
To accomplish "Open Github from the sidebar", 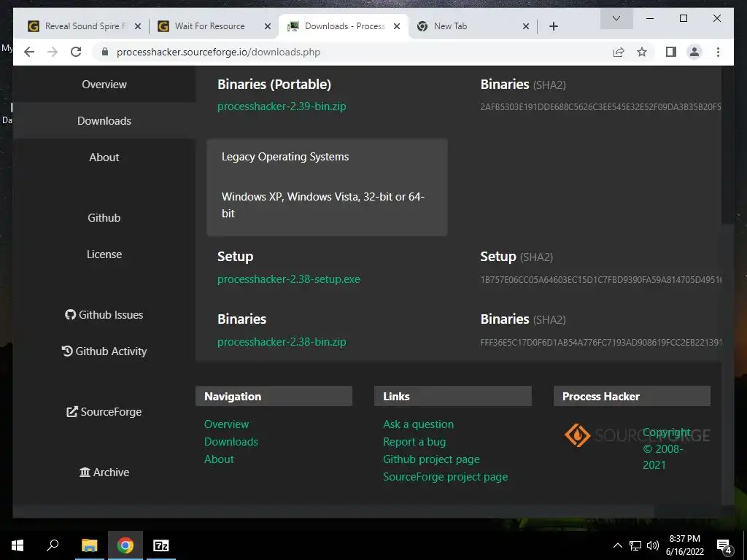I will tap(104, 217).
